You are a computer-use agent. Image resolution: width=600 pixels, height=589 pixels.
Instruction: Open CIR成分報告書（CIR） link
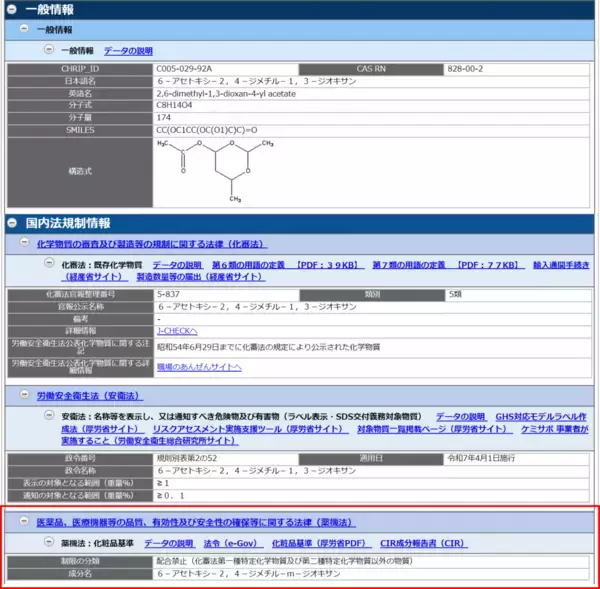[423, 543]
